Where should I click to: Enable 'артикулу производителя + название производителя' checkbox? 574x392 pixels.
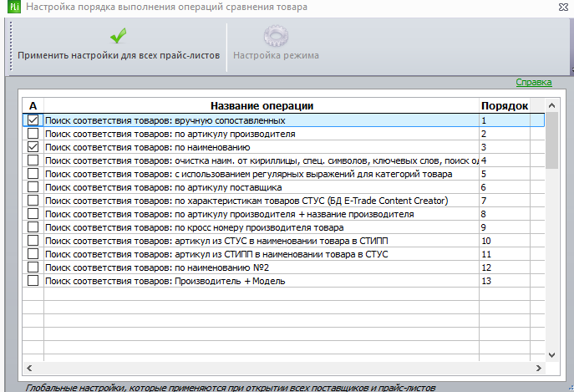click(33, 214)
